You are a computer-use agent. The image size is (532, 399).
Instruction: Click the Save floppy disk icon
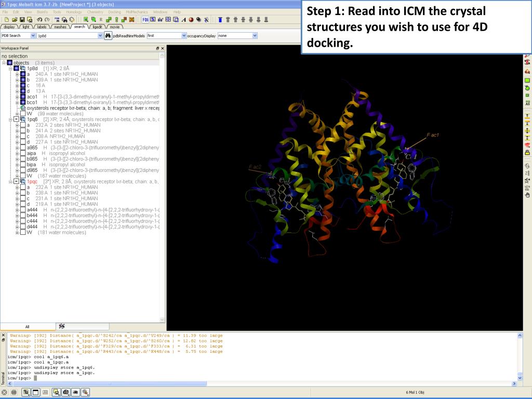(x=22, y=20)
